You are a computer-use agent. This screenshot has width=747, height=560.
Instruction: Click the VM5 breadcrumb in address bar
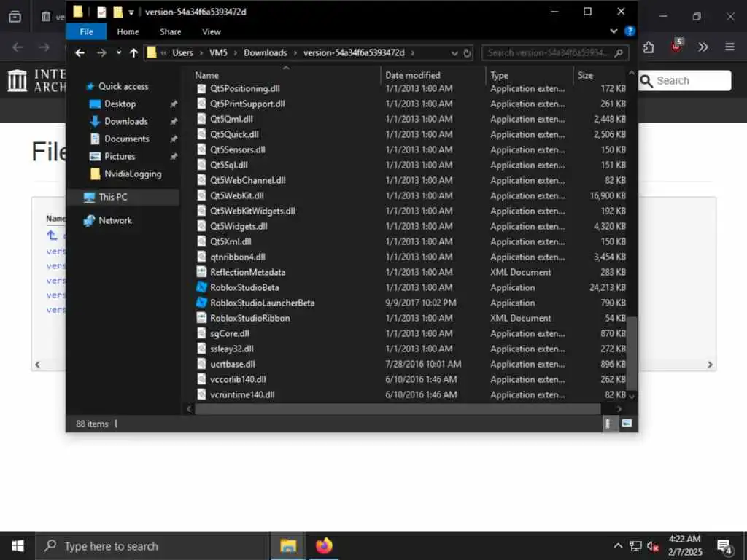[x=218, y=52]
